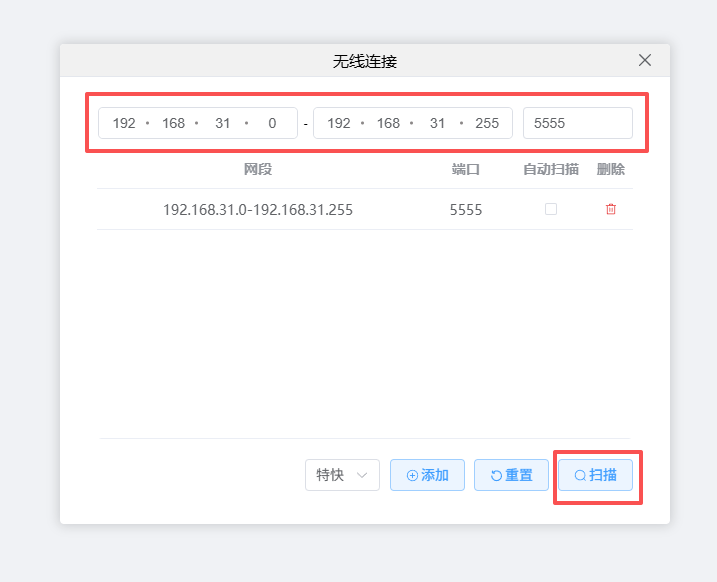Close the 无线连接 dialog
This screenshot has height=582, width=717.
coord(645,60)
